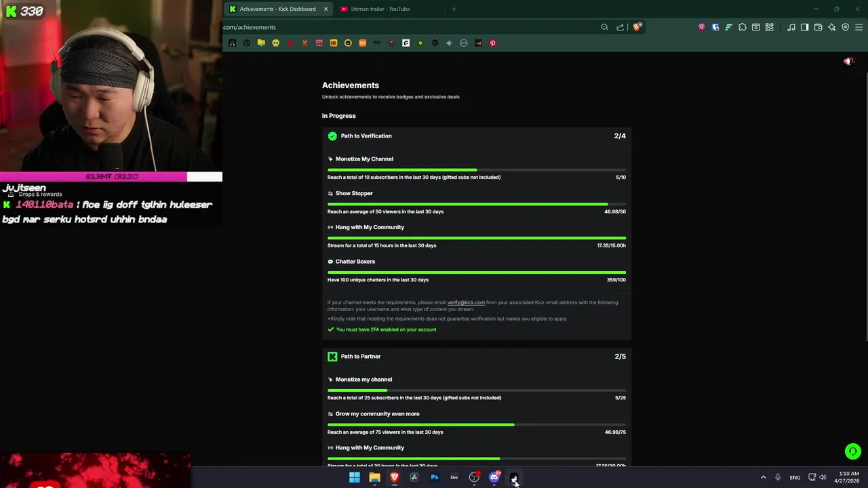Open DaVinci Resolve from taskbar
The image size is (868, 488).
tap(414, 477)
